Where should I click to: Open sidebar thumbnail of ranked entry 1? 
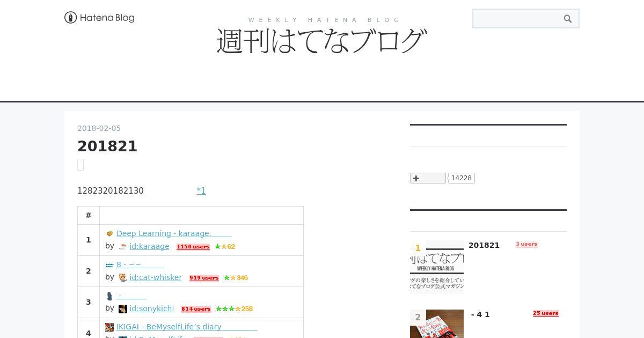437,267
